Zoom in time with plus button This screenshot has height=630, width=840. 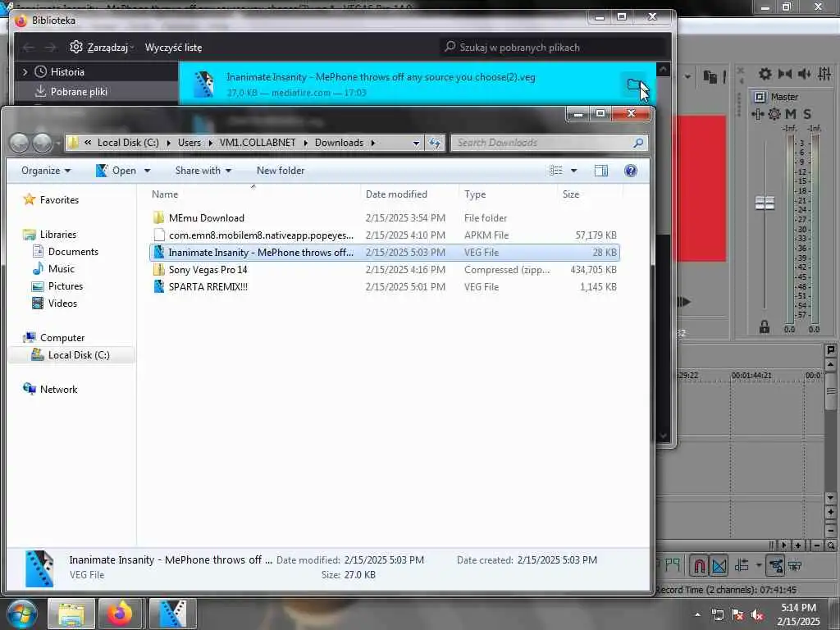tap(798, 546)
